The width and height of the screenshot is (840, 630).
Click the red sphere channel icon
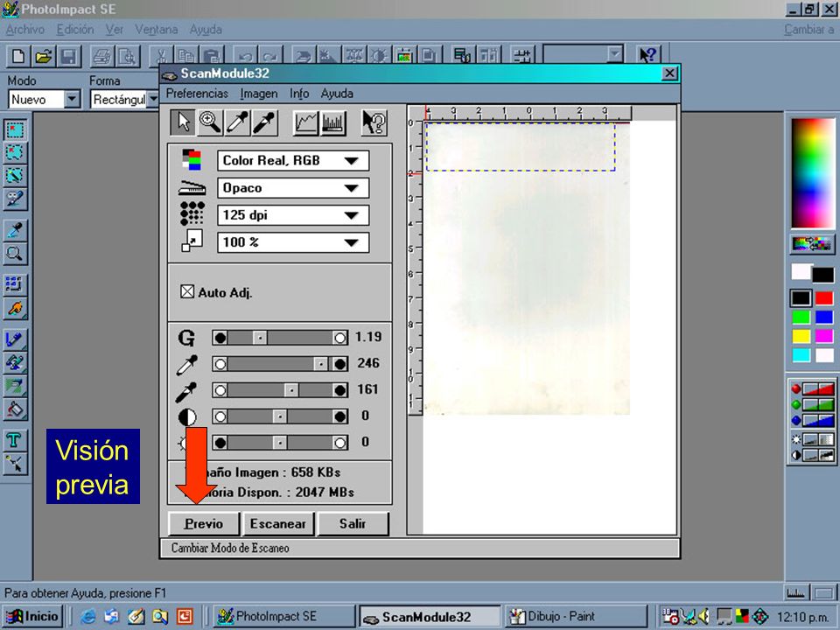[796, 389]
